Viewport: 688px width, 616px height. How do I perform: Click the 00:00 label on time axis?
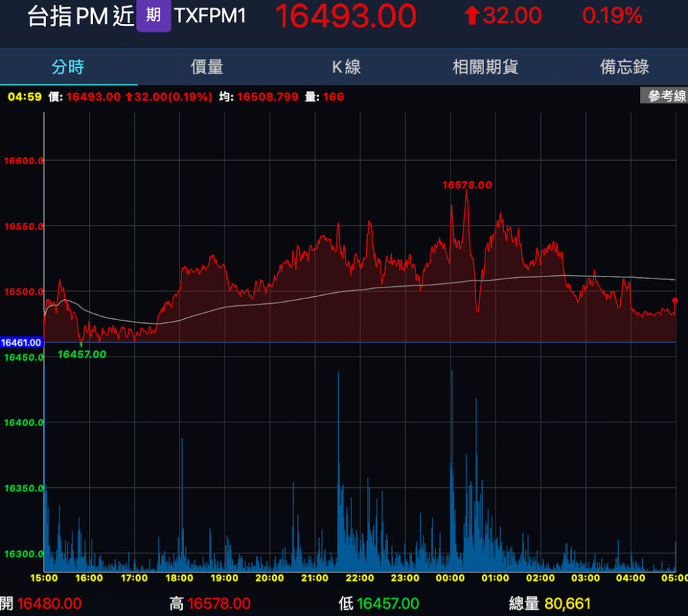(x=450, y=578)
